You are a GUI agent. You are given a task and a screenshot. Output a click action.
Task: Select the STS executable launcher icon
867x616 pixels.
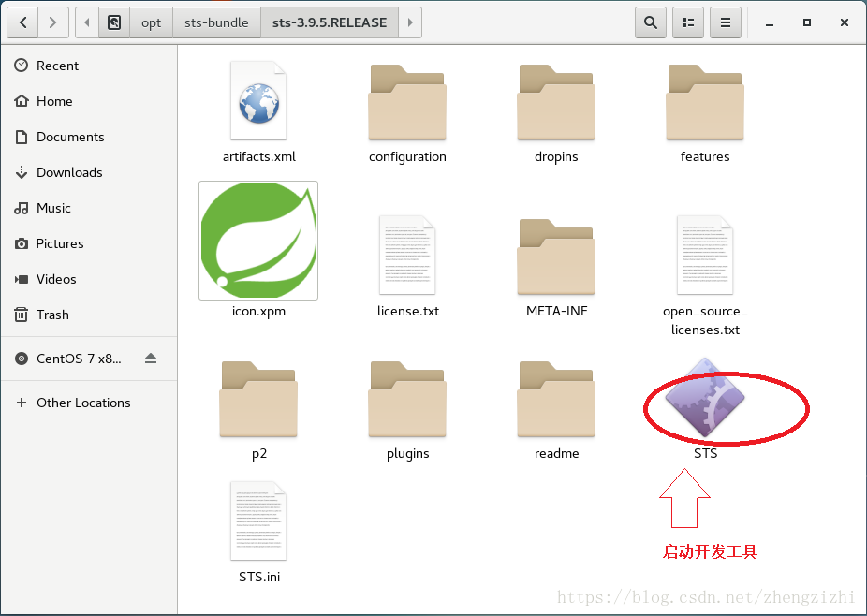pyautogui.click(x=705, y=398)
